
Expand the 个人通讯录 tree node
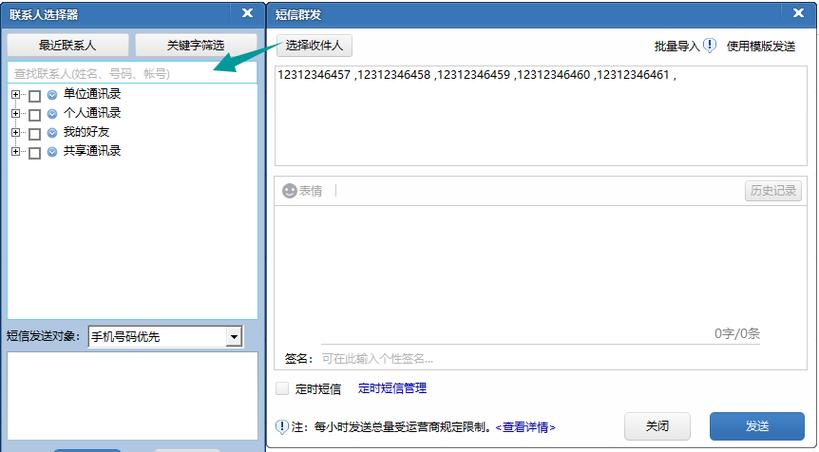[16, 113]
